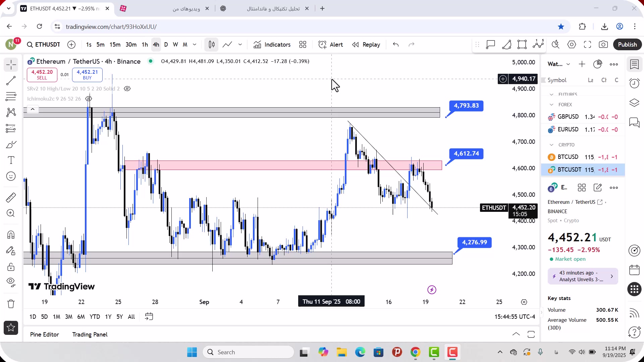
Task: Collapse the FUTURES watchlist section
Action: [551, 95]
